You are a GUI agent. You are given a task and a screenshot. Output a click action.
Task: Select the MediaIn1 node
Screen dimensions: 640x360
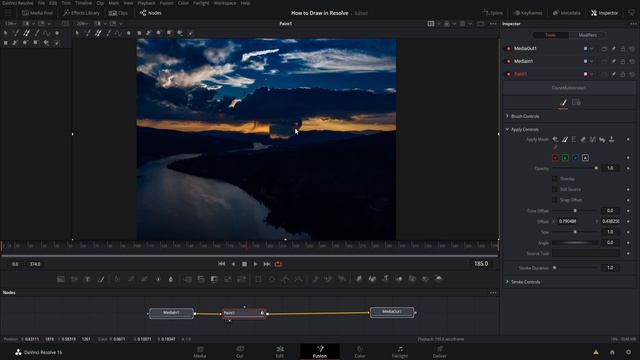[x=171, y=313]
